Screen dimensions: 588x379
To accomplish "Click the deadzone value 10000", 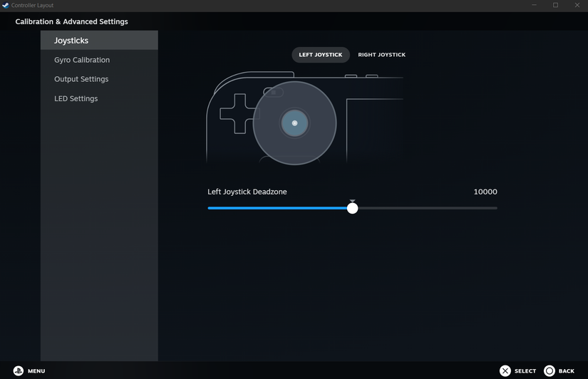I will pos(485,192).
